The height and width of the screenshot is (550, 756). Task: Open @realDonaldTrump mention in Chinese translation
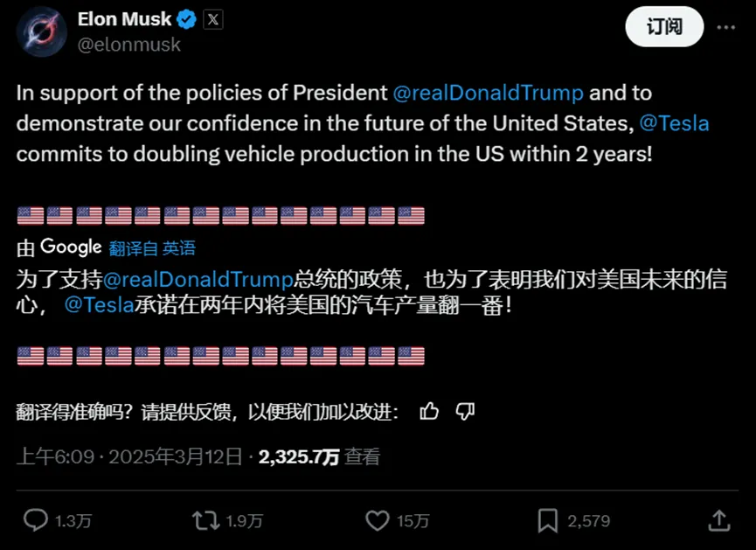click(198, 280)
